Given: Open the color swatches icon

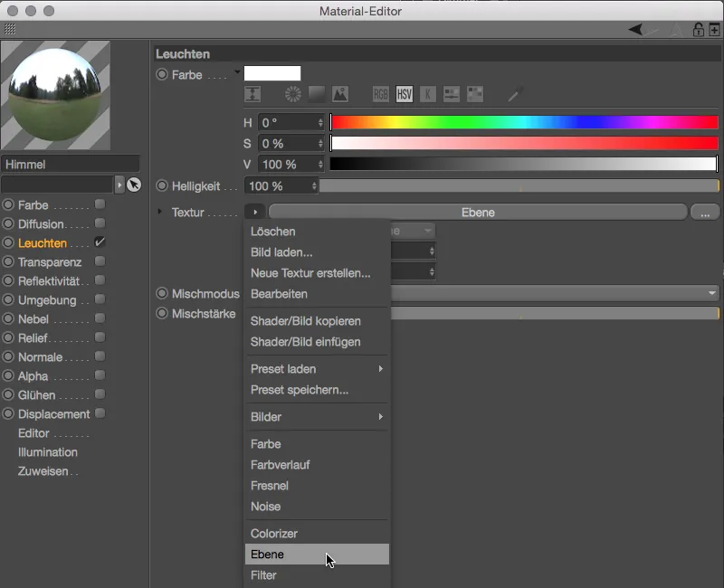Looking at the screenshot, I should [474, 94].
